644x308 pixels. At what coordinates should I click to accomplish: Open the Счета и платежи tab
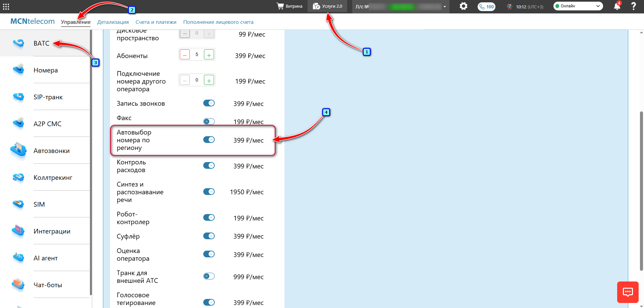point(156,22)
